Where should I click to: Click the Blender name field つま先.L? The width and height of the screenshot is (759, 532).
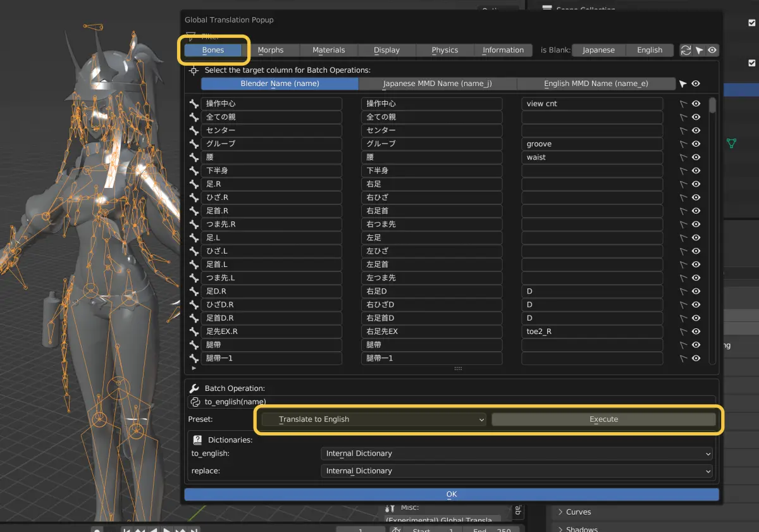(271, 278)
